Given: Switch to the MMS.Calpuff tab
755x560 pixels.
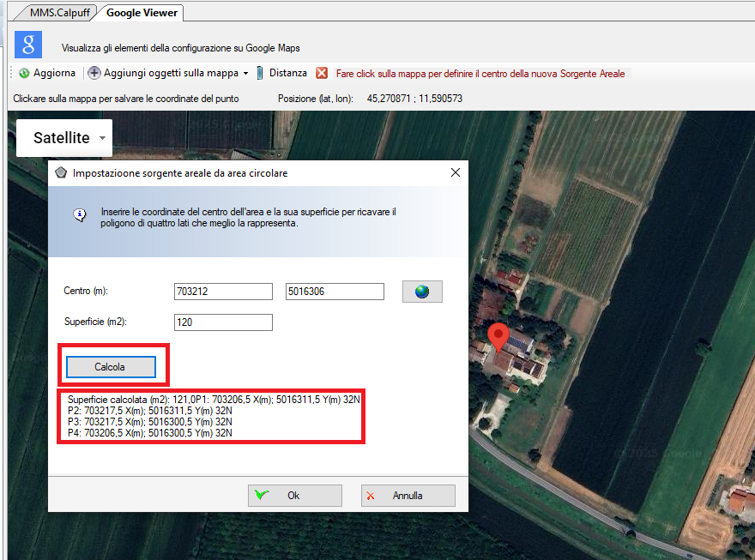Looking at the screenshot, I should point(60,13).
